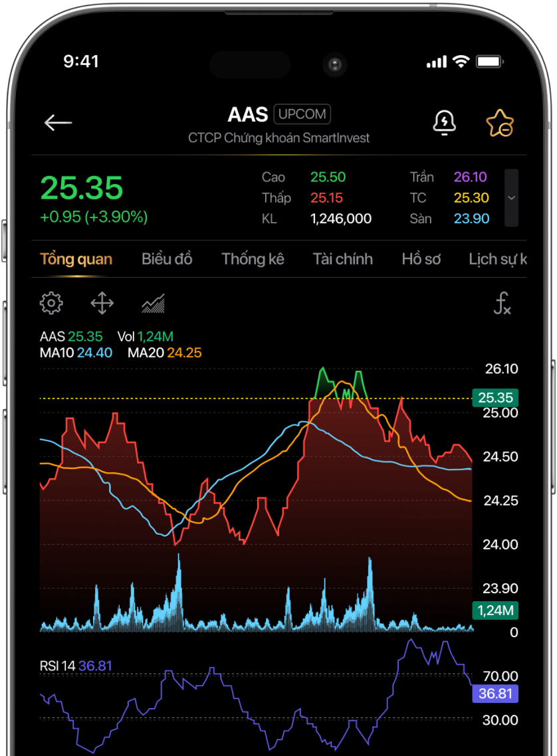The width and height of the screenshot is (557, 756).
Task: Tap the UPCOM exchange badge
Action: [x=302, y=114]
